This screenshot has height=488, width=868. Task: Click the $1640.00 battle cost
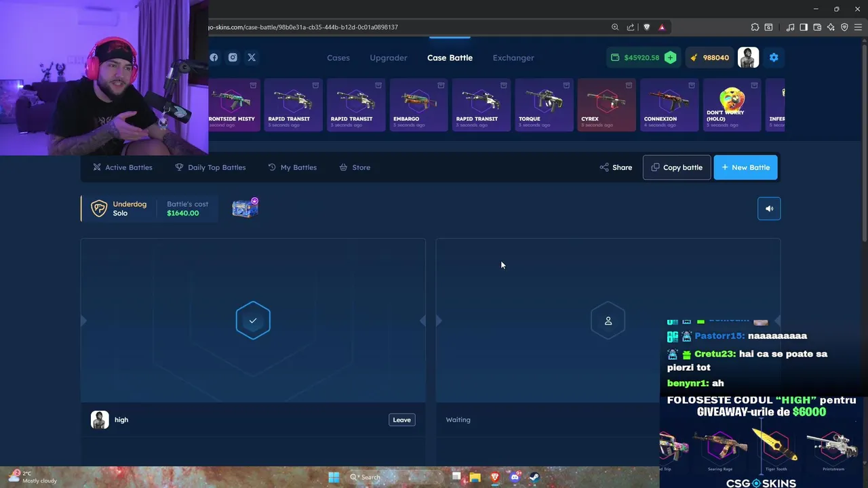point(183,213)
